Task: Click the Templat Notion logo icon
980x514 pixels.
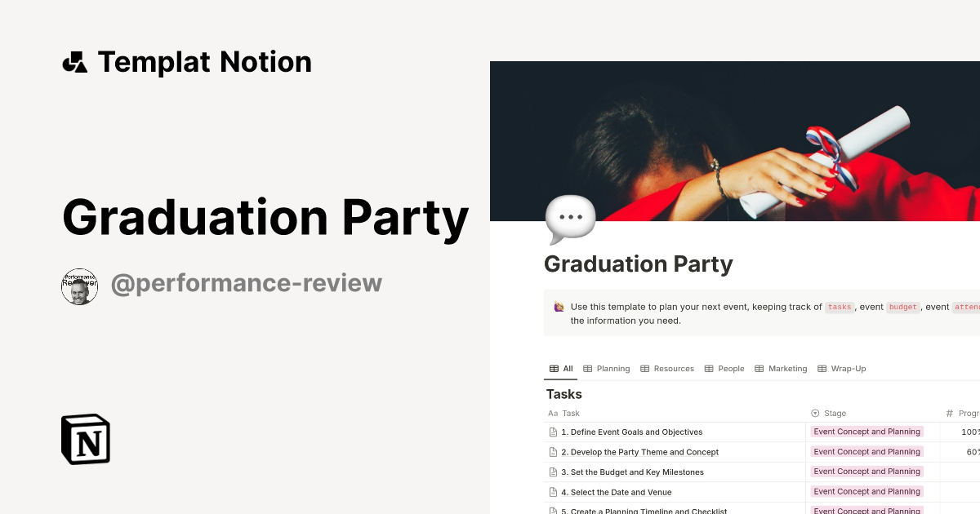Action: 75,61
